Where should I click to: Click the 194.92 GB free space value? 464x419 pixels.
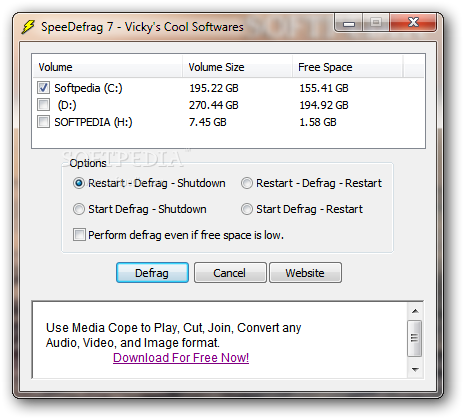(x=324, y=105)
